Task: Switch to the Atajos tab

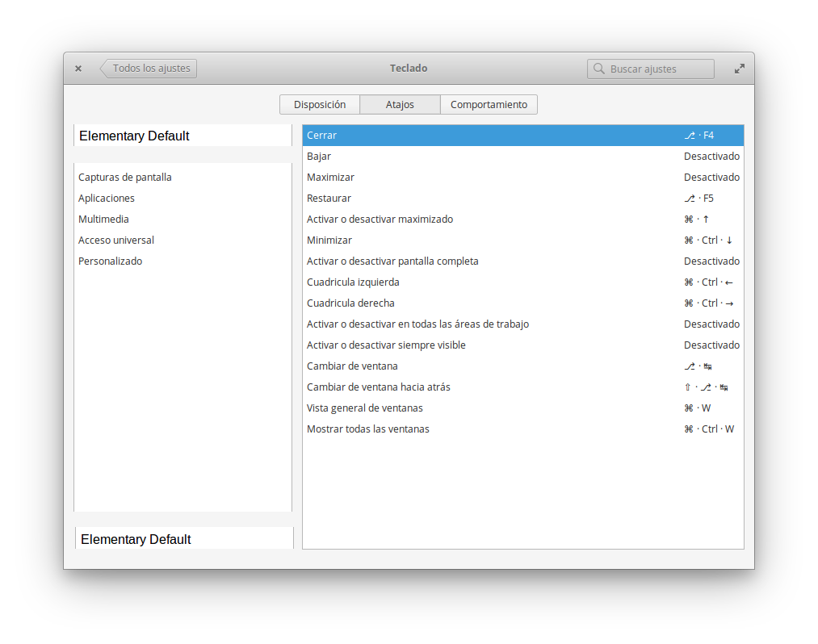Action: coord(401,104)
